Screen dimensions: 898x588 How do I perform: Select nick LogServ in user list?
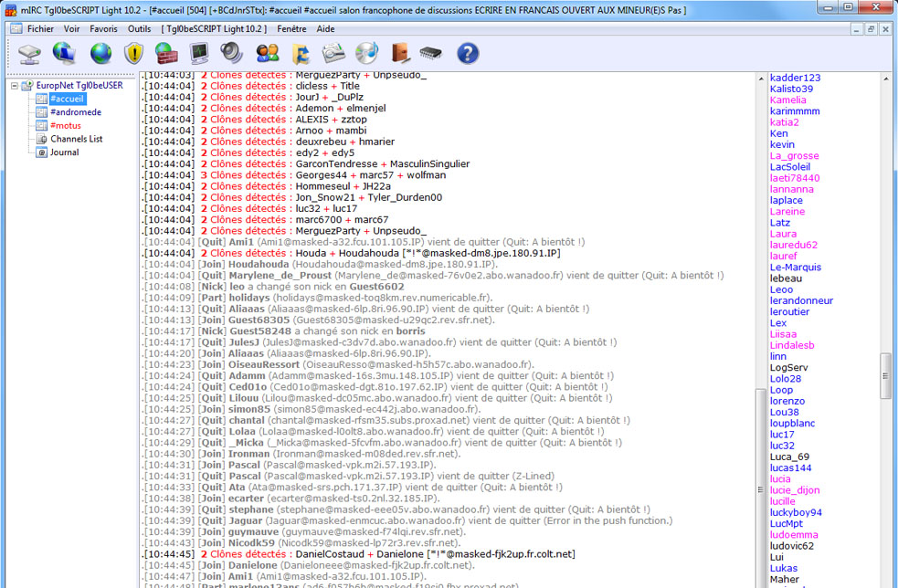click(x=788, y=368)
